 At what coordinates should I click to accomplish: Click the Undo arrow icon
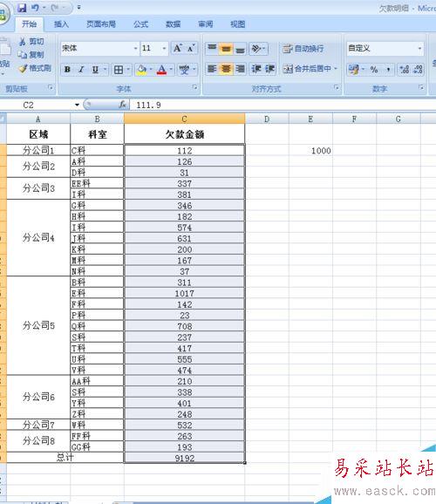[35, 8]
